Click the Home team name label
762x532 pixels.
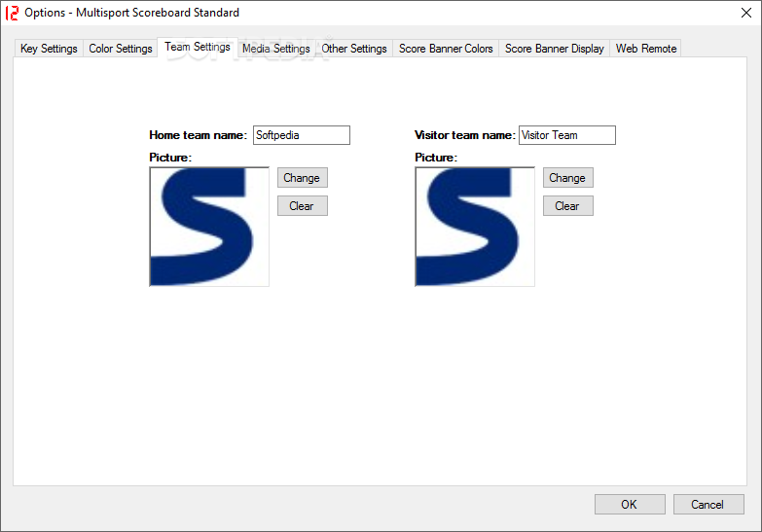click(x=198, y=135)
